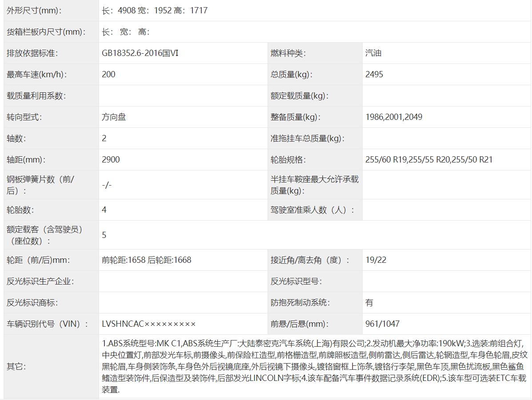Select top speed value 200
The height and width of the screenshot is (400, 532).
tap(108, 75)
